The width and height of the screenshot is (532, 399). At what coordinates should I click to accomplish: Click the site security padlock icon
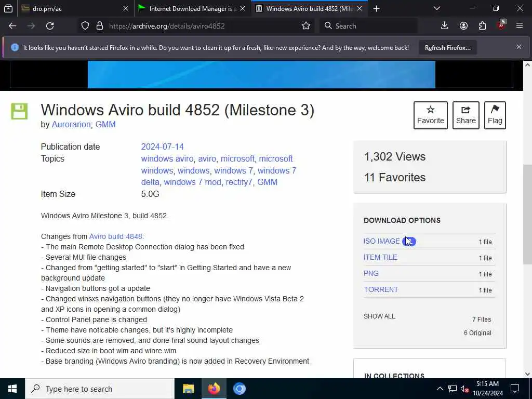99,26
